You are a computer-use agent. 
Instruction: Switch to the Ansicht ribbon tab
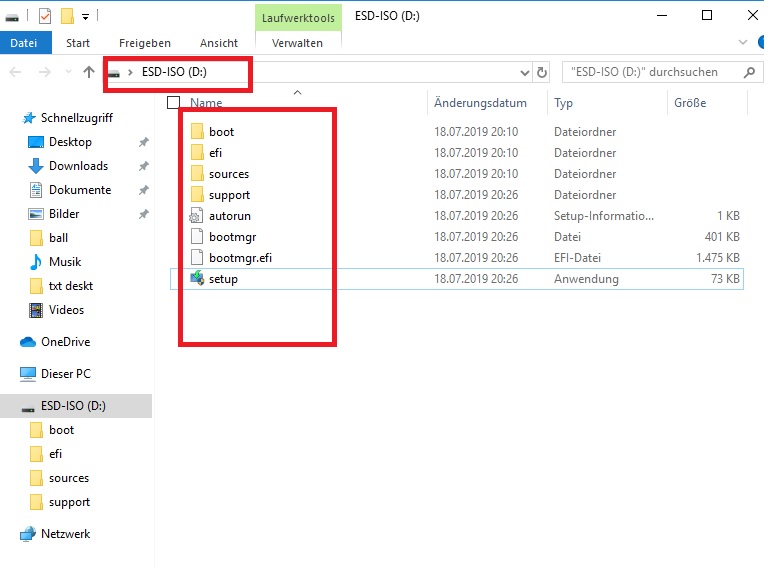pos(219,43)
